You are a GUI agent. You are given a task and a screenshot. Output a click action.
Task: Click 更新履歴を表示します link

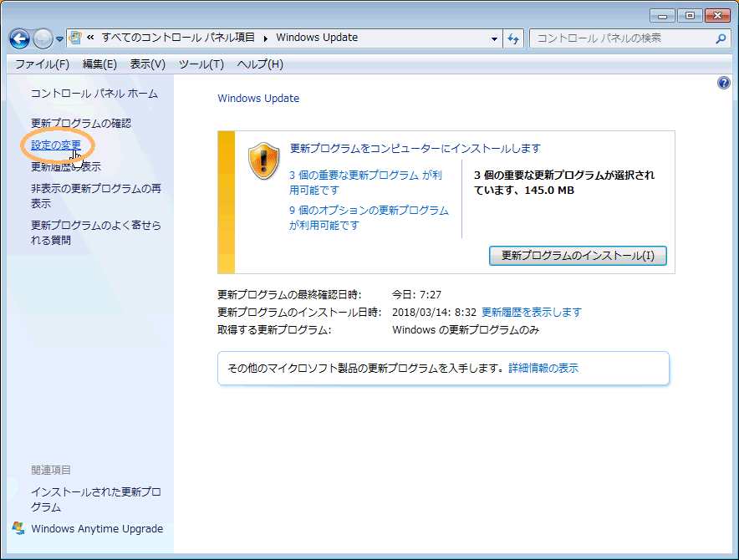click(x=532, y=312)
